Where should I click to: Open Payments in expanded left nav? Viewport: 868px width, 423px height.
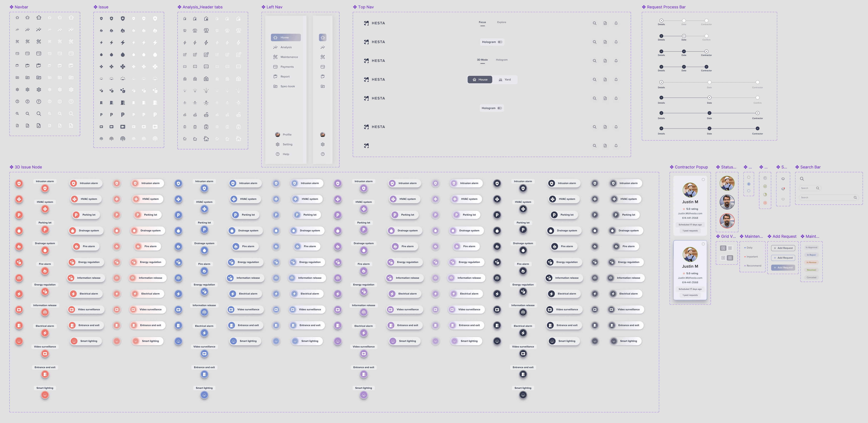click(x=287, y=67)
